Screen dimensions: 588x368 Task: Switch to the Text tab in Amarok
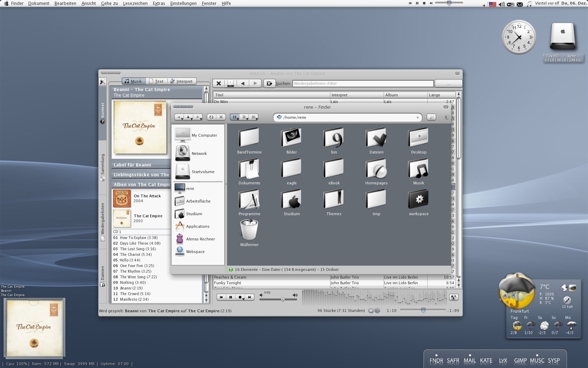click(x=156, y=81)
